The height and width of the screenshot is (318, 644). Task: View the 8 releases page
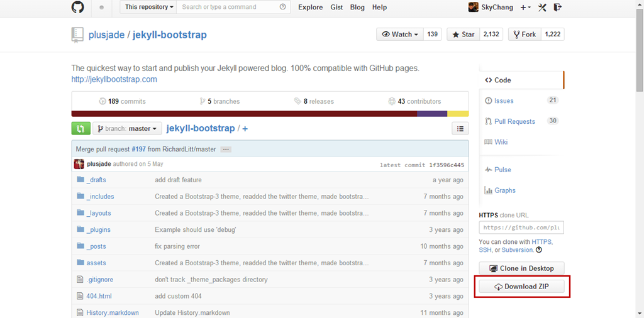pyautogui.click(x=314, y=101)
